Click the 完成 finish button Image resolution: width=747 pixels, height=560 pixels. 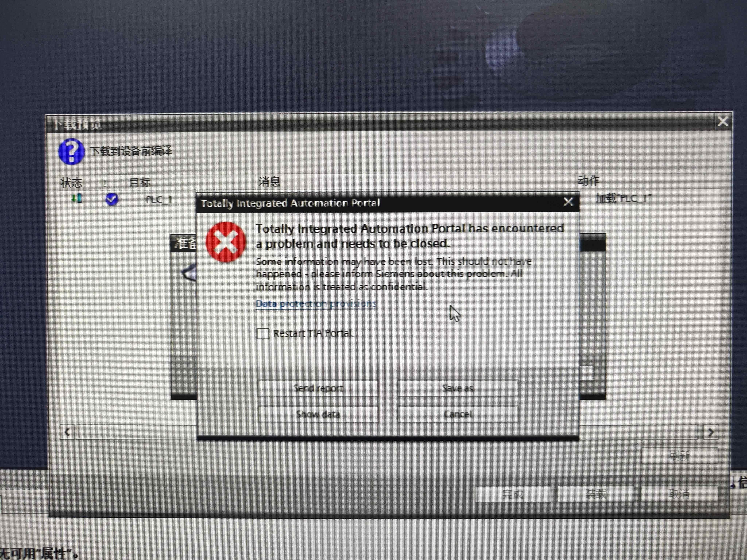click(513, 495)
